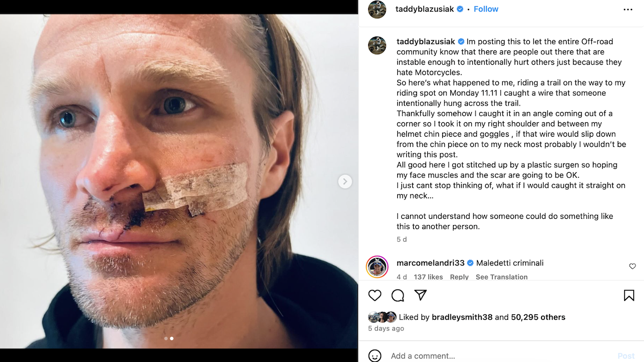This screenshot has width=644, height=362.
Task: Advance to next photo with the arrow icon
Action: click(x=345, y=182)
